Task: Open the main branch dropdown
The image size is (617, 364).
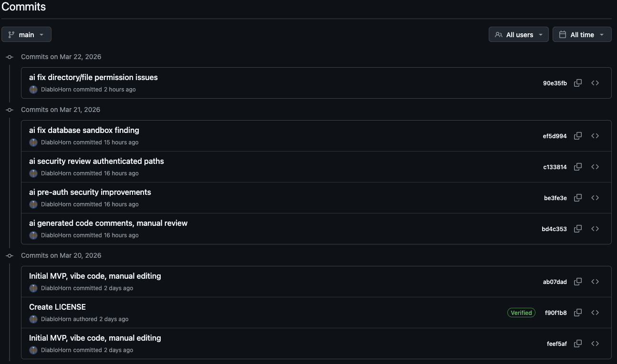Action: [26, 34]
